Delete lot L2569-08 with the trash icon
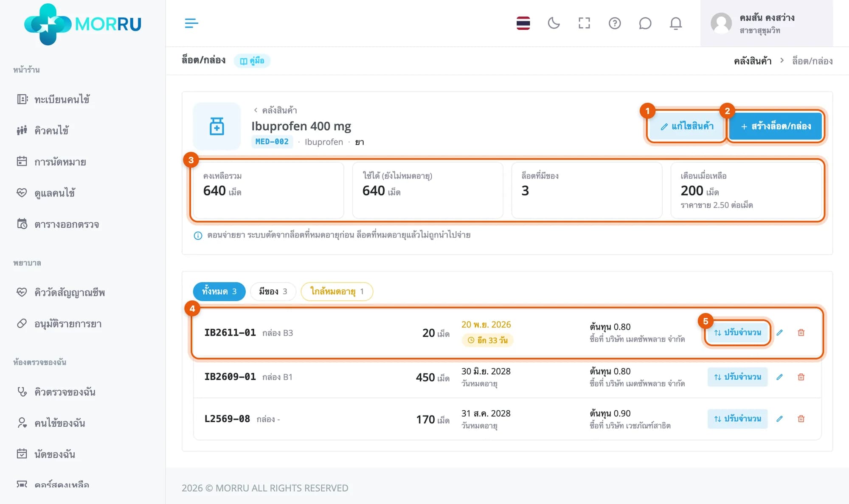Viewport: 849px width, 504px height. 801,419
